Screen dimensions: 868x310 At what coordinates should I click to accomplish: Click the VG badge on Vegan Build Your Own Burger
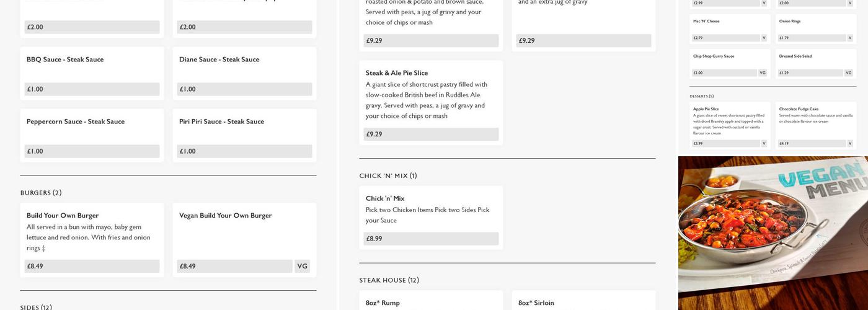pyautogui.click(x=302, y=267)
